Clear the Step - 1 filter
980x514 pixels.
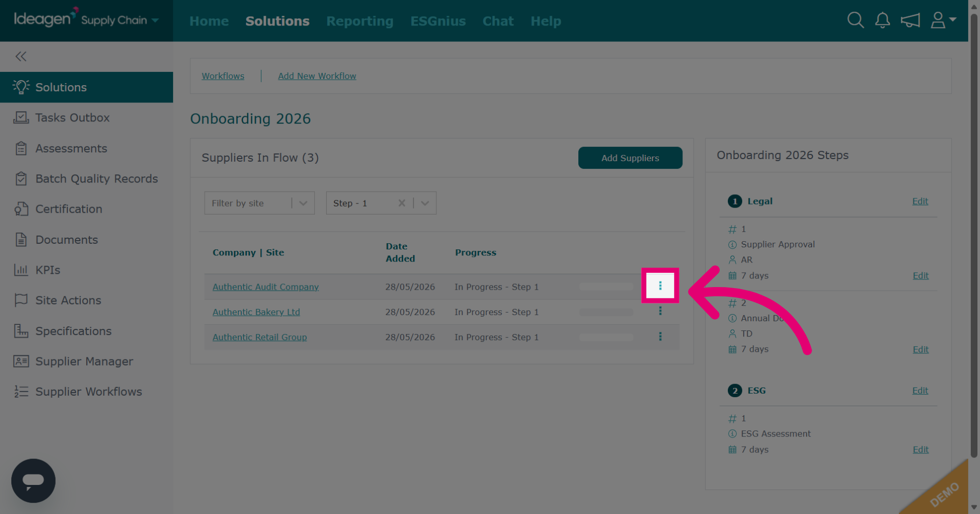(x=402, y=203)
